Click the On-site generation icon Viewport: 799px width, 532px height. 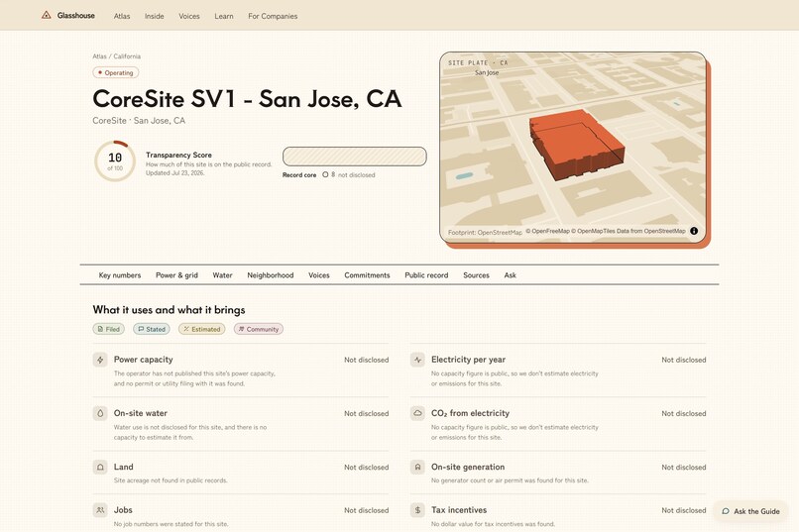pos(417,467)
